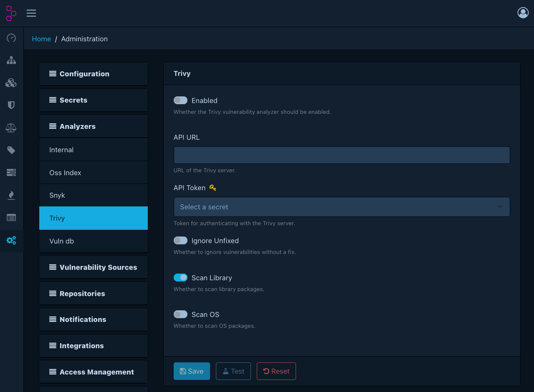
Task: Open the licenses scales icon in sidebar
Action: pos(11,128)
